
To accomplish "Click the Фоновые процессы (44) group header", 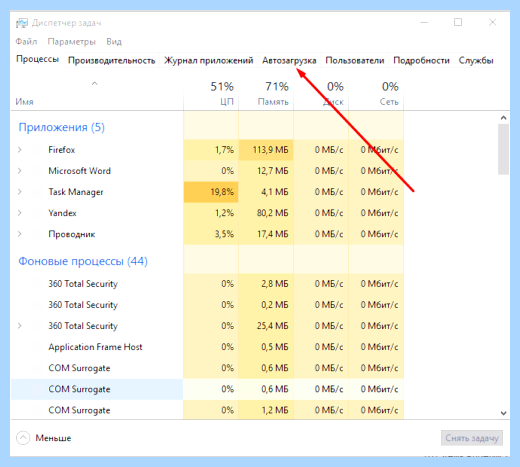I will (83, 261).
